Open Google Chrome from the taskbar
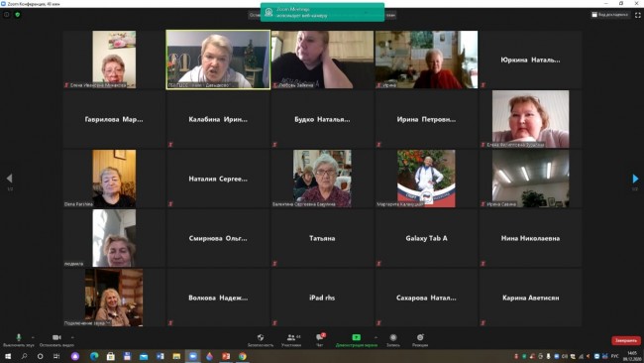This screenshot has width=644, height=363. click(x=243, y=356)
